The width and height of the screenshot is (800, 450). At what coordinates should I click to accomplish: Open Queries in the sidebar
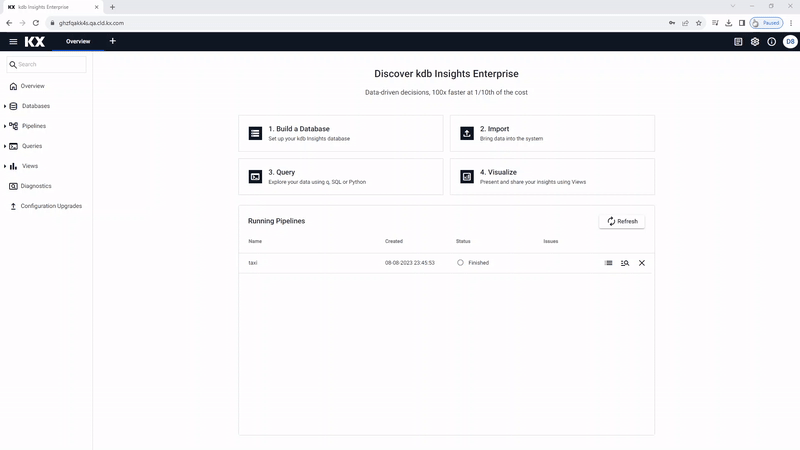[x=32, y=146]
